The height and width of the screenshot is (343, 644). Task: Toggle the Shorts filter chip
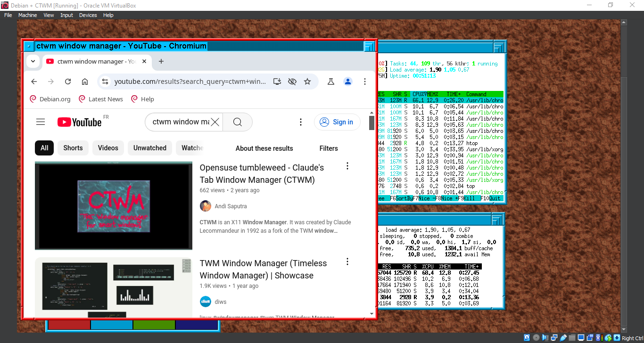(x=73, y=147)
